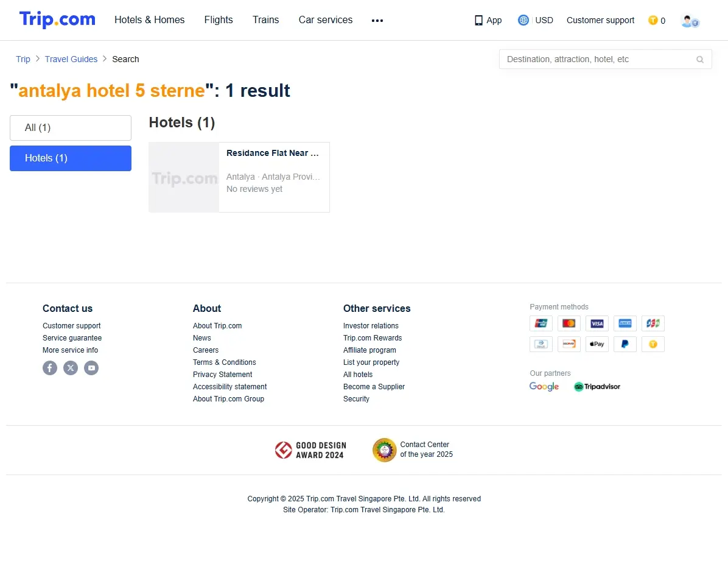728x561 pixels.
Task: Open the News footer link
Action: pyautogui.click(x=202, y=338)
